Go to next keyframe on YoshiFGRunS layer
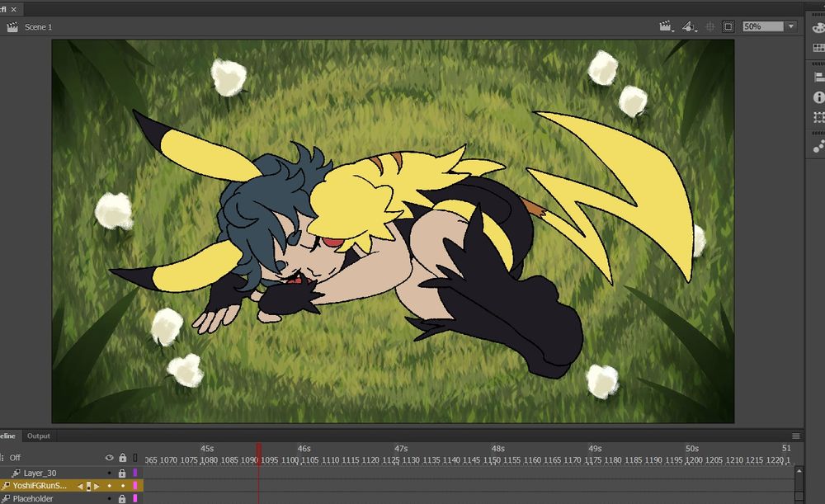This screenshot has width=825, height=504. (x=97, y=486)
